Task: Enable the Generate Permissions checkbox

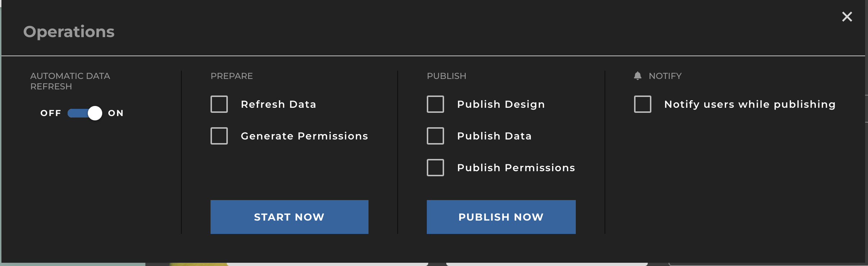Action: coord(219,136)
